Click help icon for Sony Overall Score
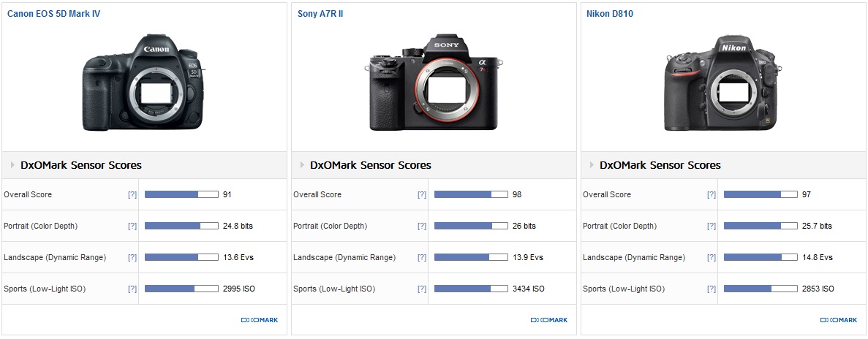The height and width of the screenshot is (339, 868). click(422, 195)
